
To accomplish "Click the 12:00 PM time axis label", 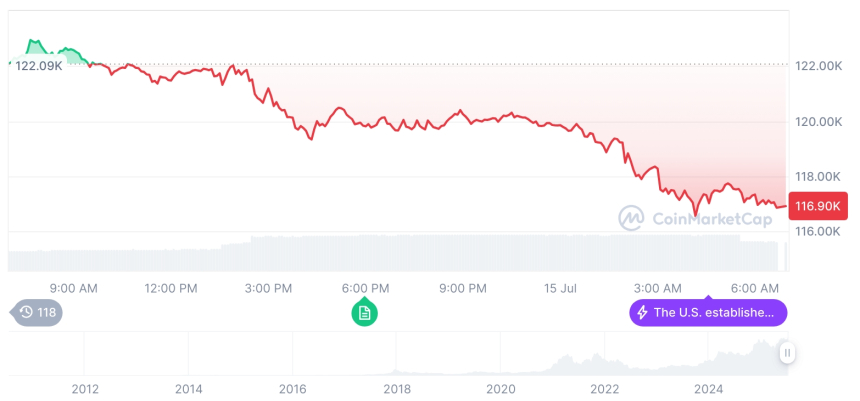I will [x=170, y=288].
